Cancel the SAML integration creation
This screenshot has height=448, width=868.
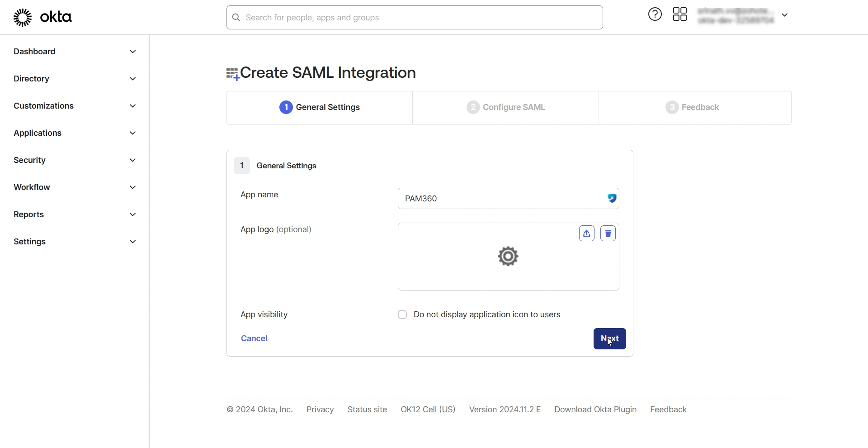pyautogui.click(x=254, y=338)
